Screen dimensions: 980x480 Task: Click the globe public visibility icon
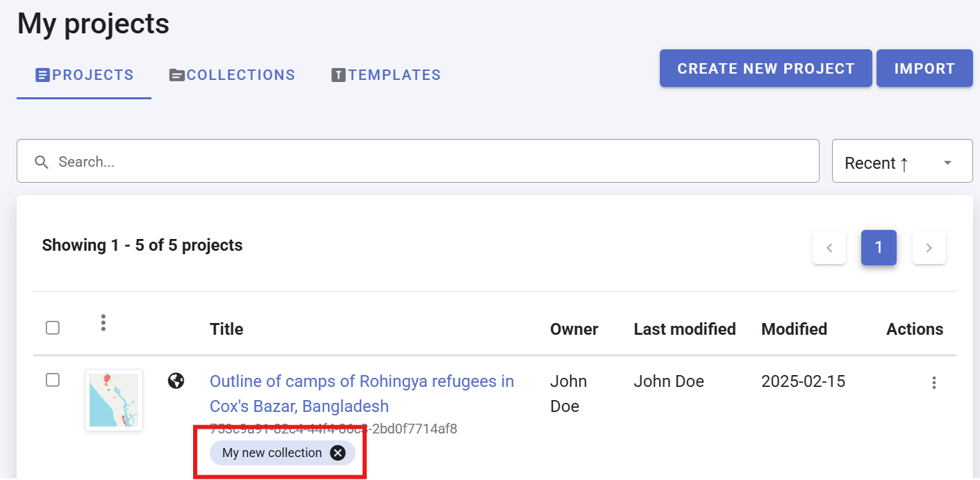click(176, 381)
